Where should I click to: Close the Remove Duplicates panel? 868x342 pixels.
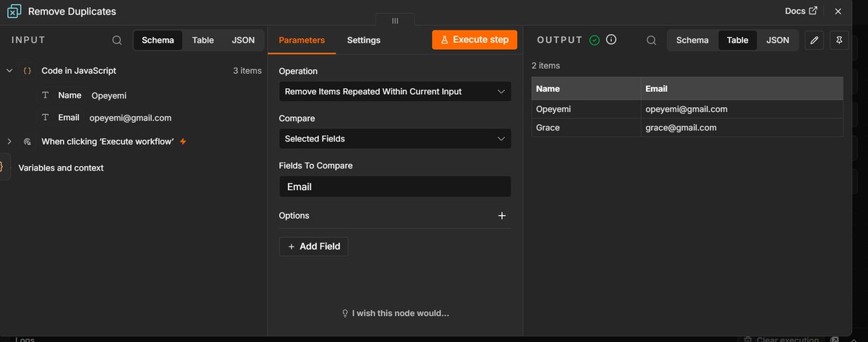click(x=838, y=12)
